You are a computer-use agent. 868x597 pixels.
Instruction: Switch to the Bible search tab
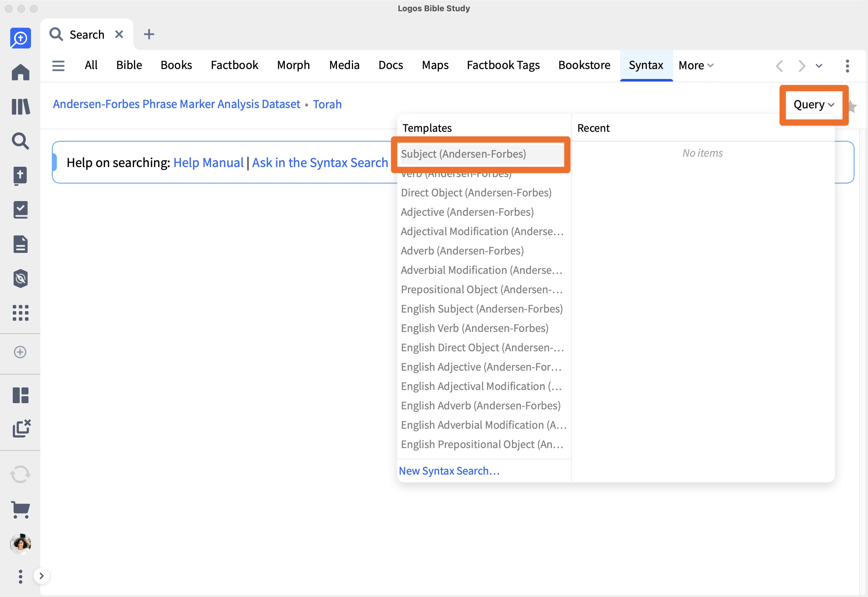pos(129,65)
